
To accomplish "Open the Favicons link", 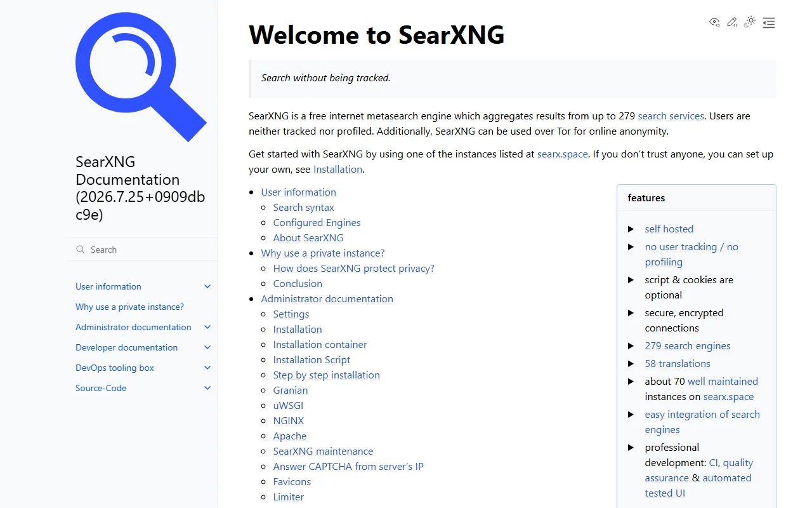I will (292, 481).
